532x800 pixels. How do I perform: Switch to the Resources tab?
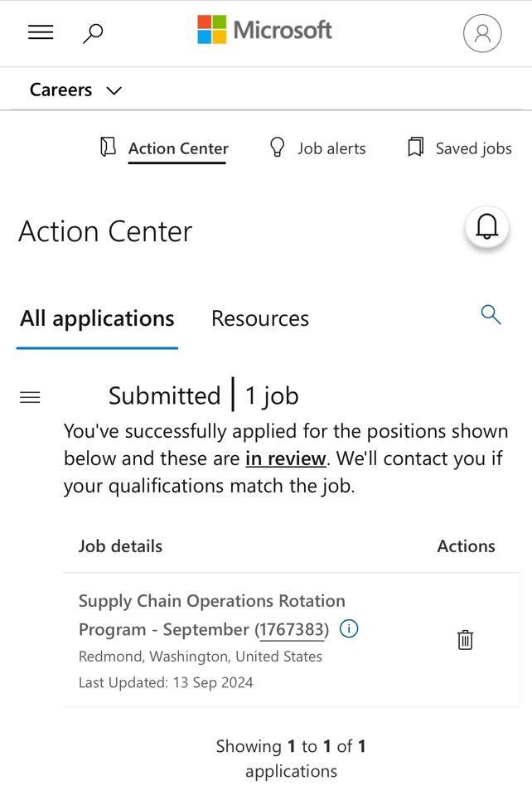point(259,318)
